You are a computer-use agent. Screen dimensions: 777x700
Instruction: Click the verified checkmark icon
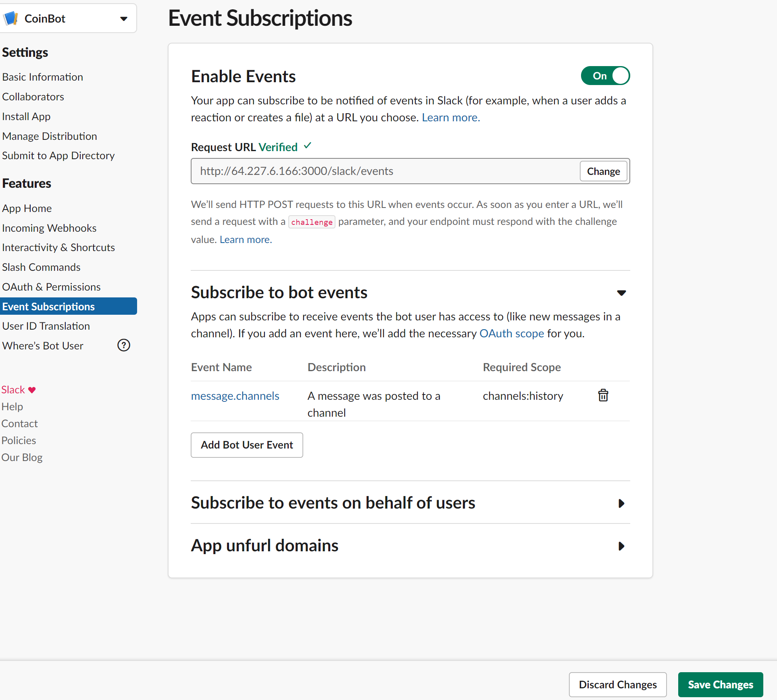click(x=308, y=146)
